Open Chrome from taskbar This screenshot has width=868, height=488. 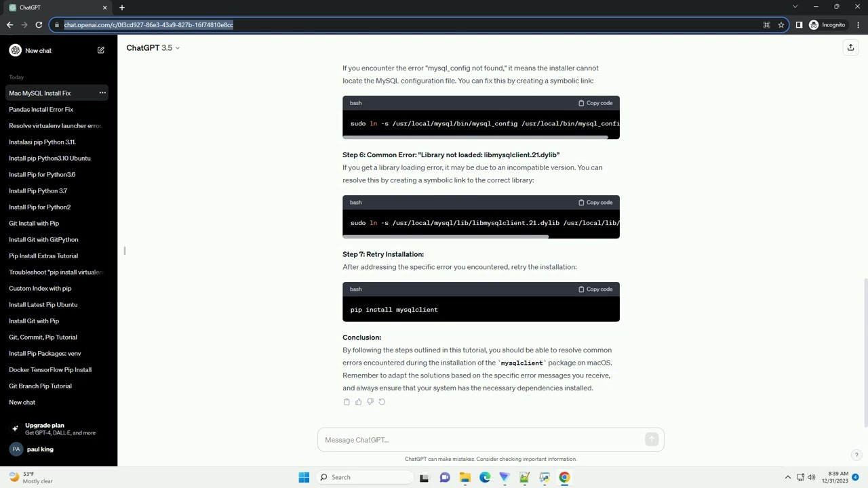click(x=564, y=477)
